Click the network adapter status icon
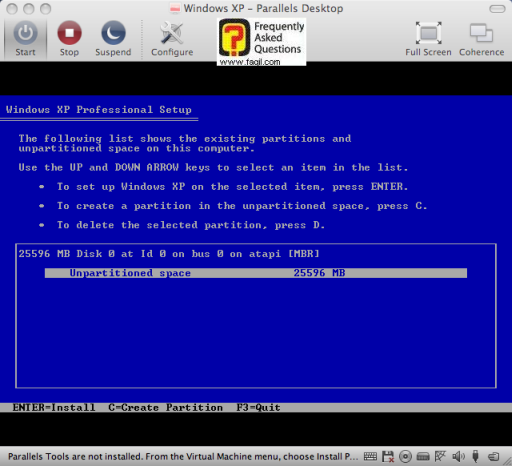 pos(440,456)
